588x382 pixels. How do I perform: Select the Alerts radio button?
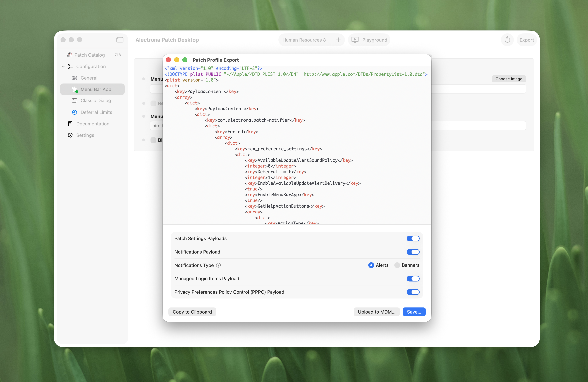pyautogui.click(x=371, y=265)
